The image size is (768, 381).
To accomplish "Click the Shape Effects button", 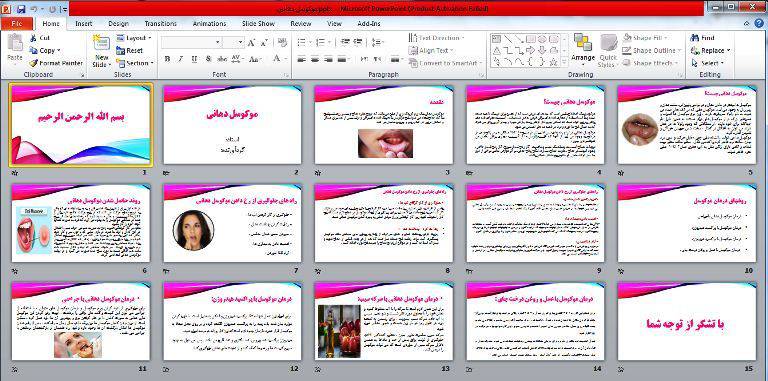I will pos(651,63).
